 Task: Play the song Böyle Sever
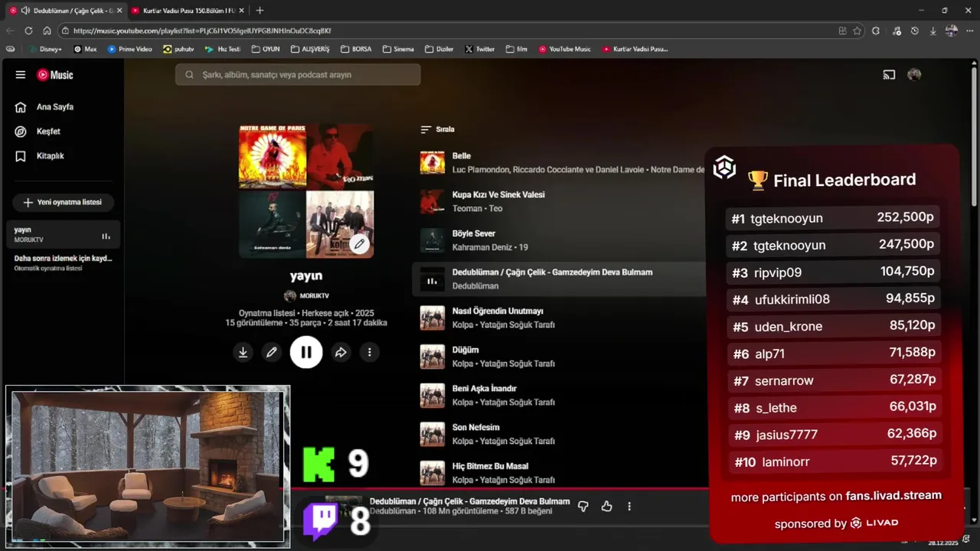[x=474, y=233]
